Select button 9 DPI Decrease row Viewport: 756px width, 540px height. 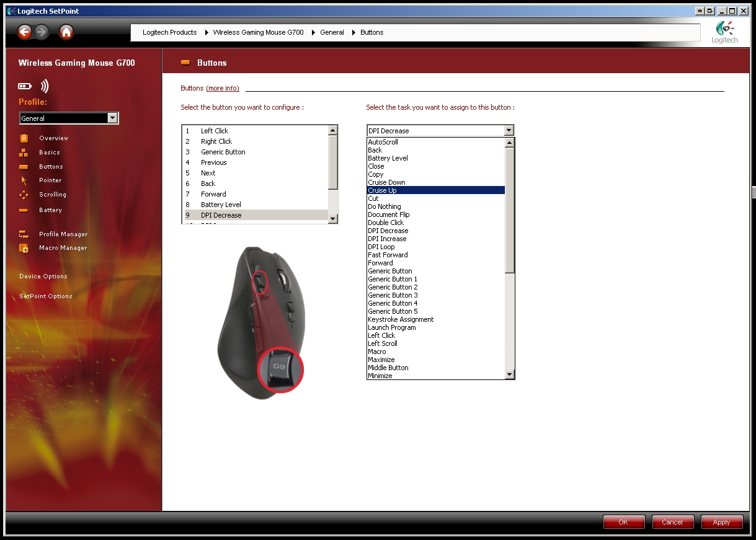tap(255, 215)
